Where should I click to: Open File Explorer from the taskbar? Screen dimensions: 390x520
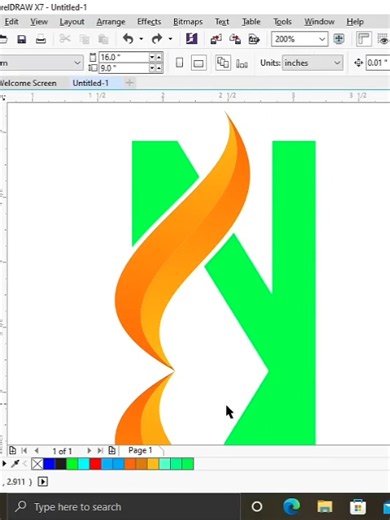pyautogui.click(x=325, y=507)
